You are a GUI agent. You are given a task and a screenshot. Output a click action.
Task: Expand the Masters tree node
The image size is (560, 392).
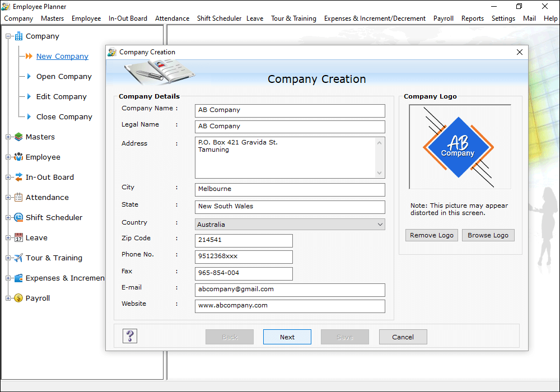click(x=8, y=137)
